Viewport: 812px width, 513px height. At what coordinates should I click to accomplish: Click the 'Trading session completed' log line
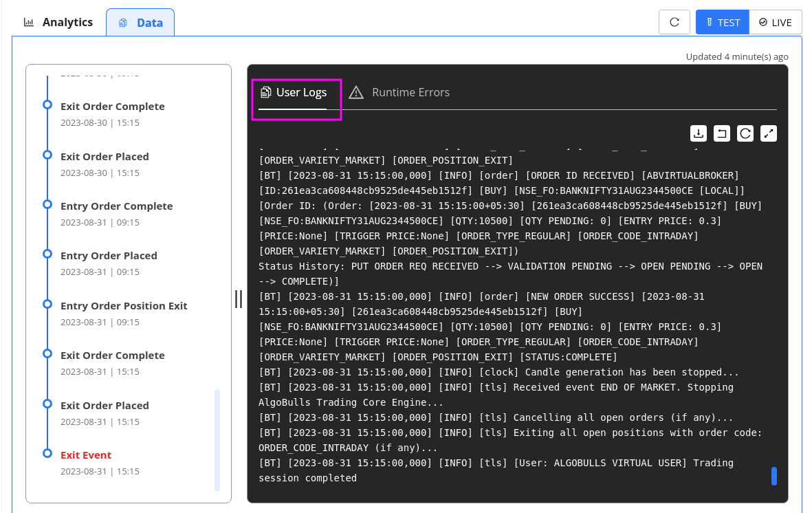[x=496, y=470]
